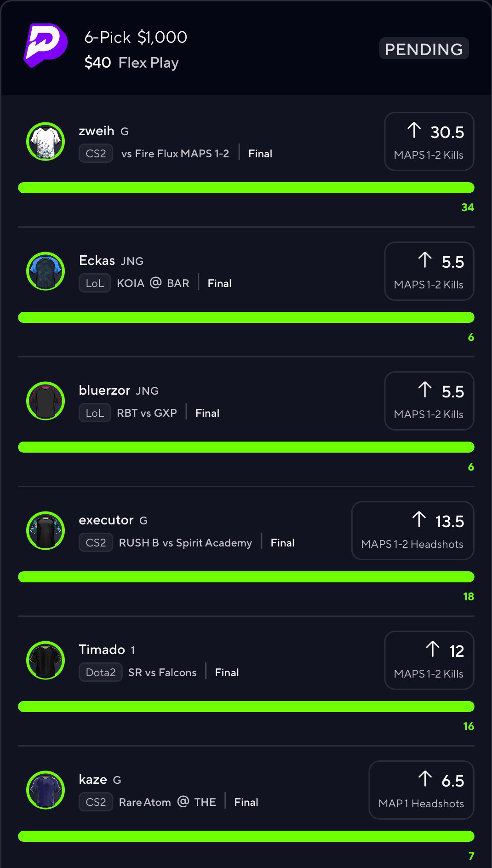The height and width of the screenshot is (868, 492).
Task: Select zweih's 30.5 MAPS 1-2 Kills box
Action: point(429,142)
